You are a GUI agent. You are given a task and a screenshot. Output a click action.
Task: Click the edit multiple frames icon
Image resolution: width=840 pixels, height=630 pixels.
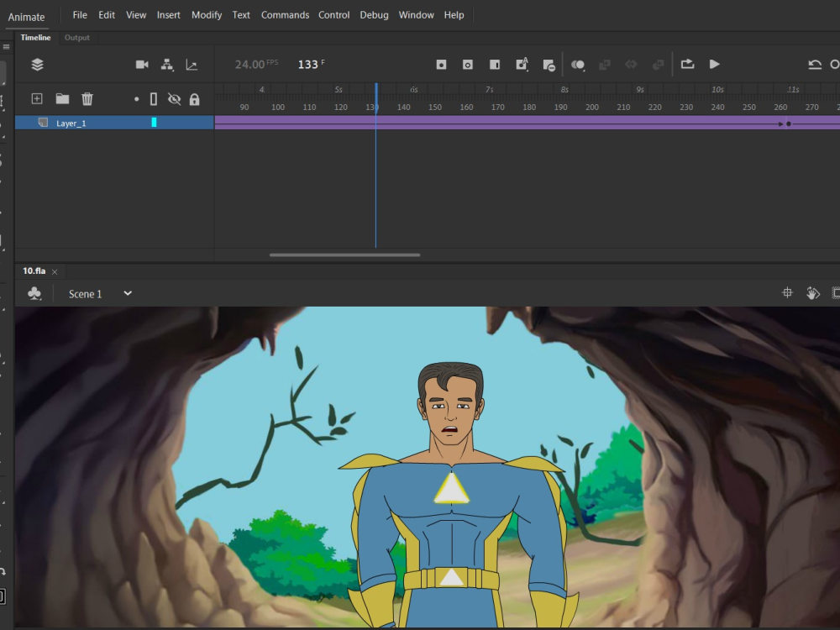click(x=604, y=65)
